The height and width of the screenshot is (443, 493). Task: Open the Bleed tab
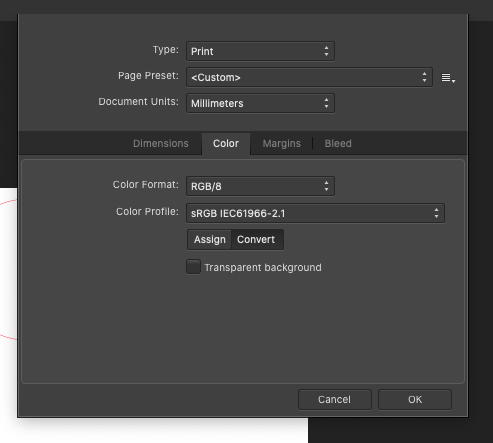338,144
